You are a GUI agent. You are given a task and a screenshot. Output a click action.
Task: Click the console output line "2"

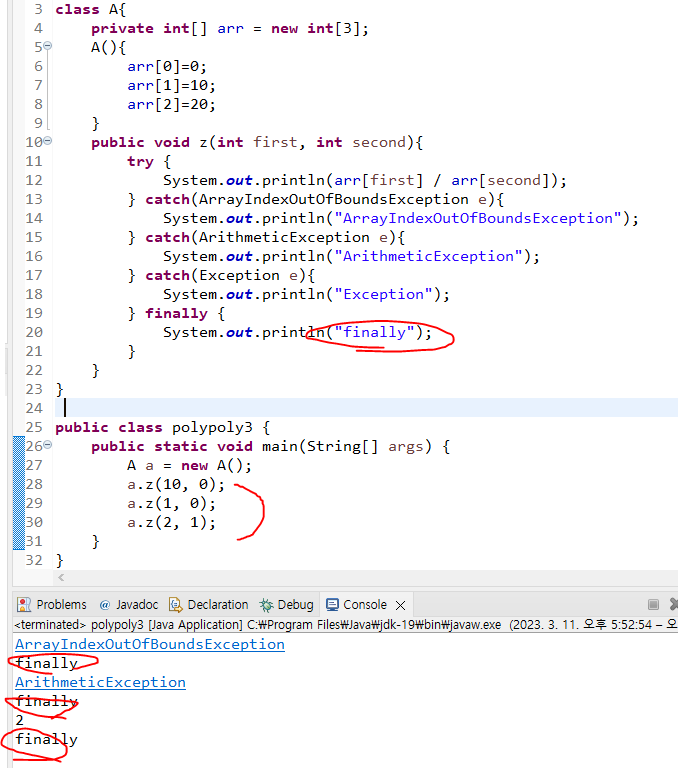click(x=19, y=720)
